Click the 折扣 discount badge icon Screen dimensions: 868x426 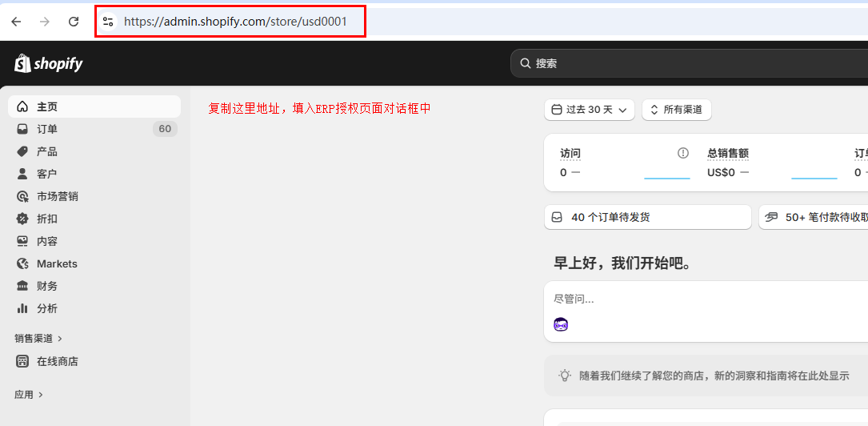tap(22, 219)
